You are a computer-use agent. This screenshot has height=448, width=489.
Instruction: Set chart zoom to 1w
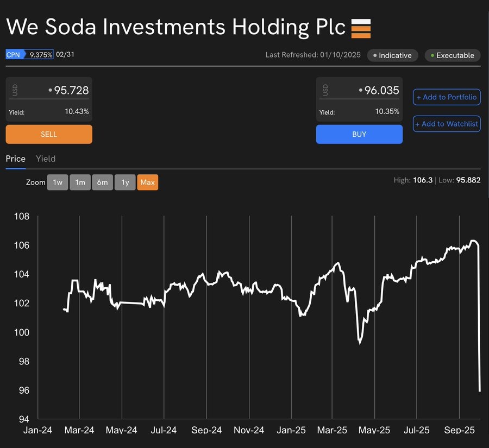(x=58, y=182)
